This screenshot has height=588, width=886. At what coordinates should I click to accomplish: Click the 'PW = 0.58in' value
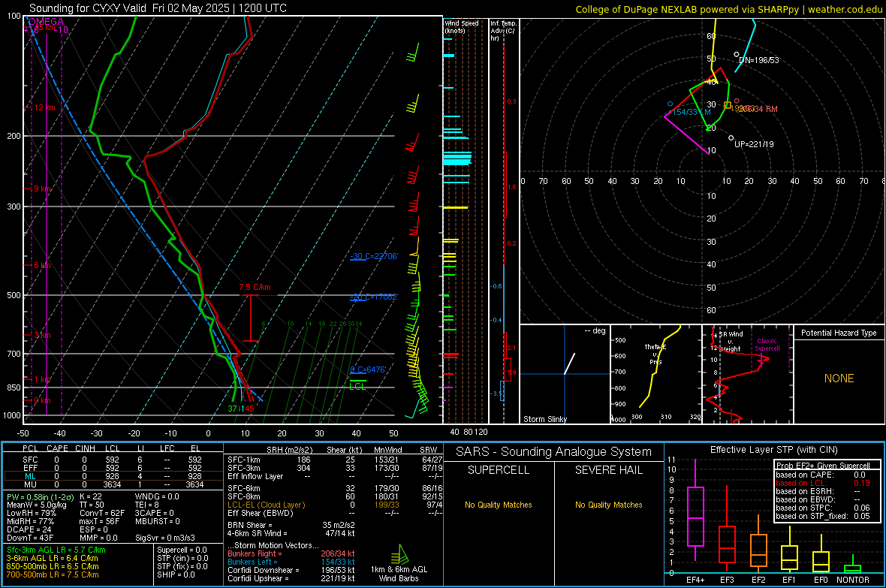click(40, 496)
